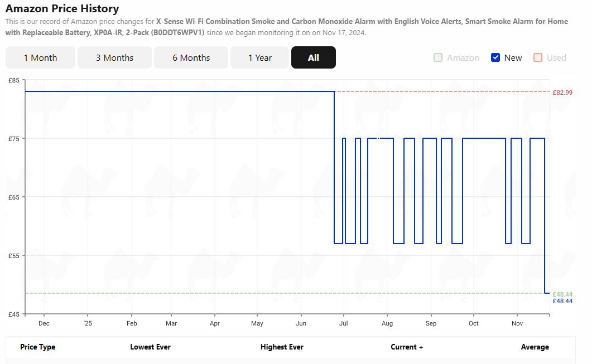Choose the 1 Year range tab

pyautogui.click(x=260, y=57)
